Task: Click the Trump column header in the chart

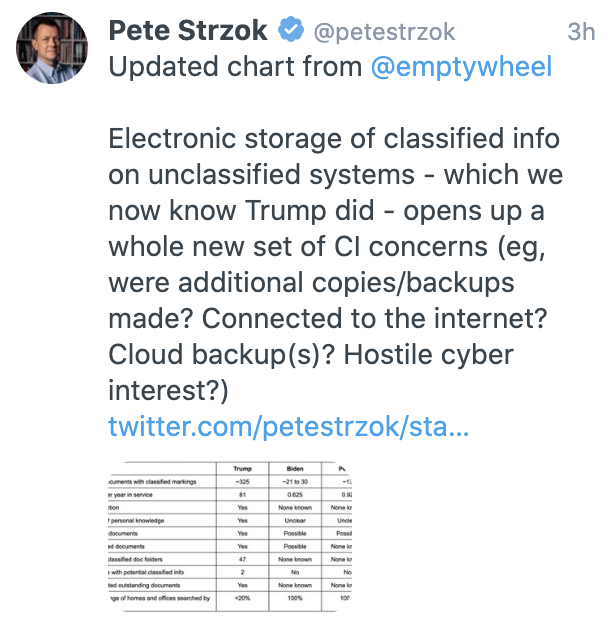Action: pyautogui.click(x=242, y=468)
